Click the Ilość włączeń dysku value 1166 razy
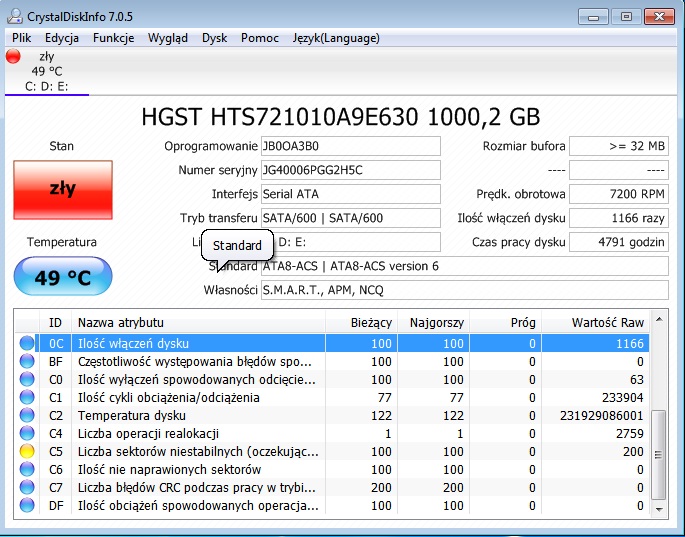685x537 pixels. coord(619,218)
